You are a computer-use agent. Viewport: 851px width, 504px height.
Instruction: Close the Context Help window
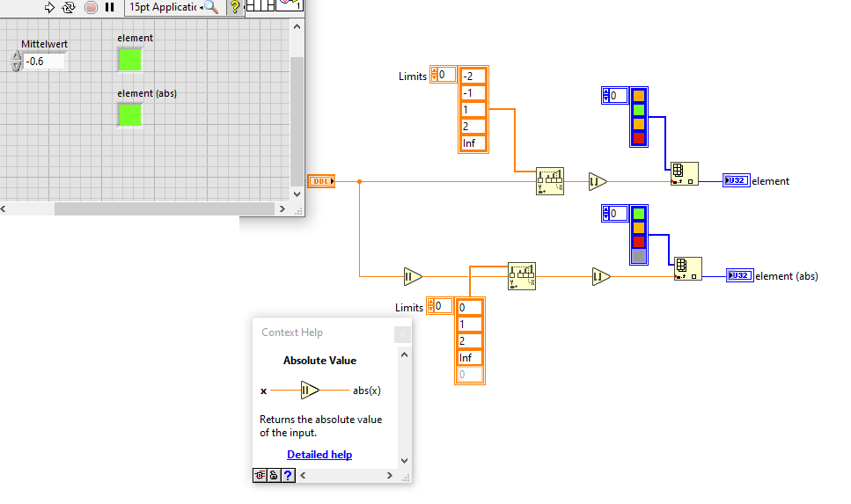[402, 335]
